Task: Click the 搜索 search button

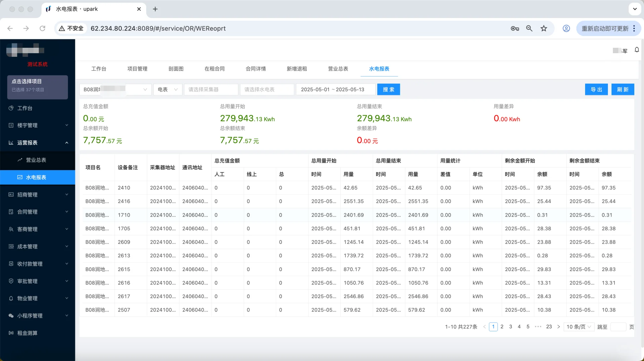Action: coord(388,89)
